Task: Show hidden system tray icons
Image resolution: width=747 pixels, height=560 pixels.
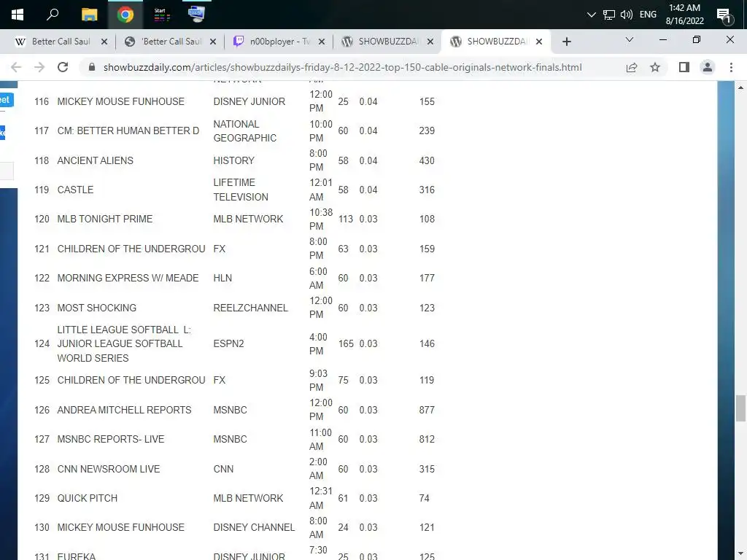Action: (x=591, y=15)
